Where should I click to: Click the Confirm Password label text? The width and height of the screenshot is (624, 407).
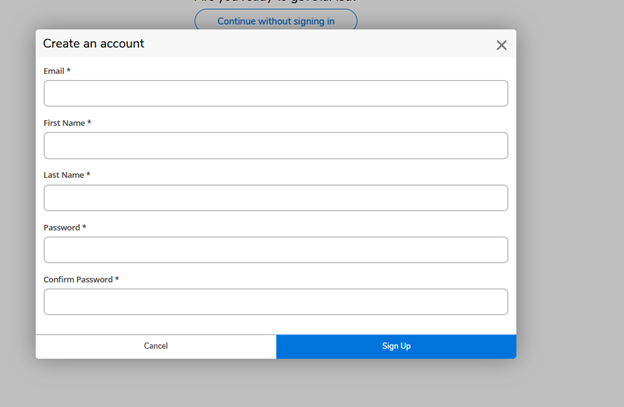pyautogui.click(x=78, y=280)
